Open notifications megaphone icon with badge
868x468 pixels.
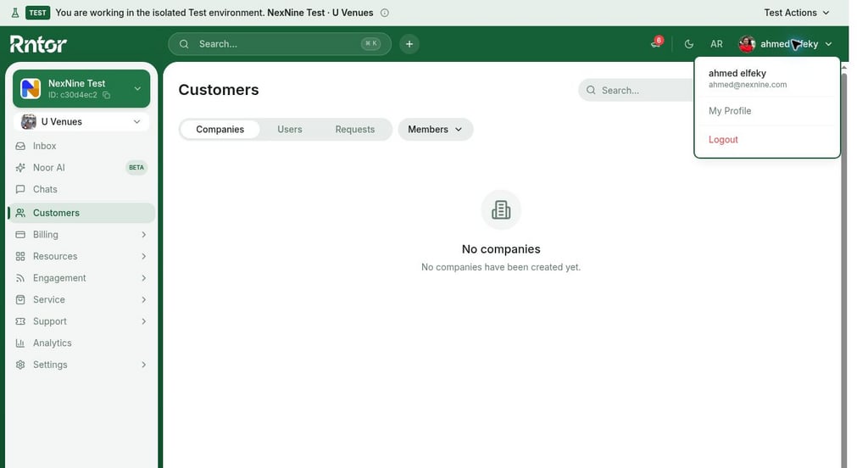(657, 43)
